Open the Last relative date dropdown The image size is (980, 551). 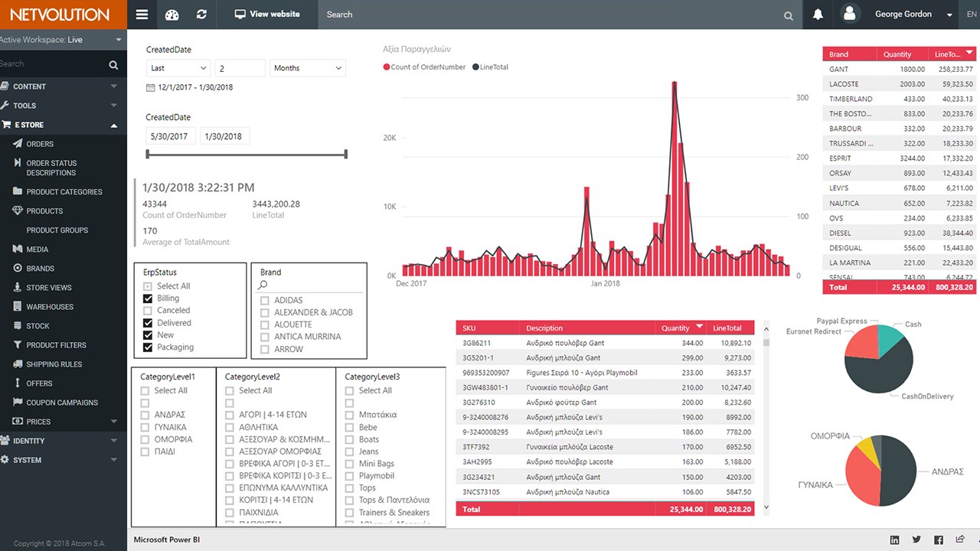click(x=178, y=68)
